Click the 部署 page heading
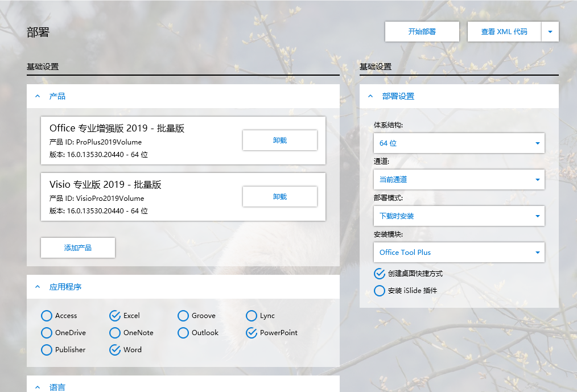The height and width of the screenshot is (392, 577). click(x=38, y=32)
